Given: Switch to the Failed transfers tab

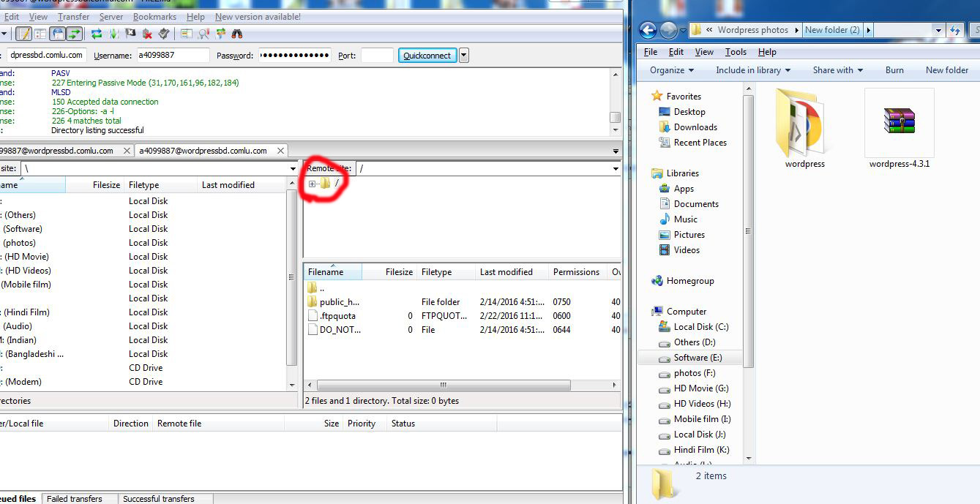Looking at the screenshot, I should point(75,499).
